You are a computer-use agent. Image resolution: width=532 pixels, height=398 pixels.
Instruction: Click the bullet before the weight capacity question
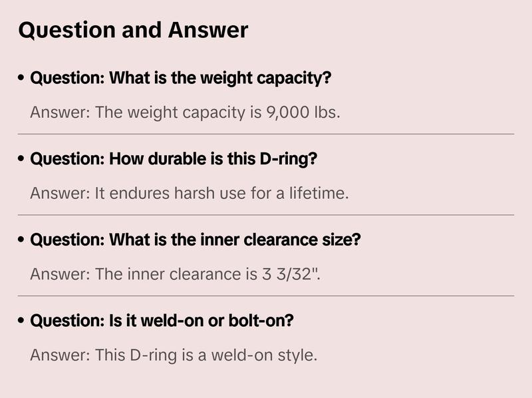pyautogui.click(x=22, y=79)
